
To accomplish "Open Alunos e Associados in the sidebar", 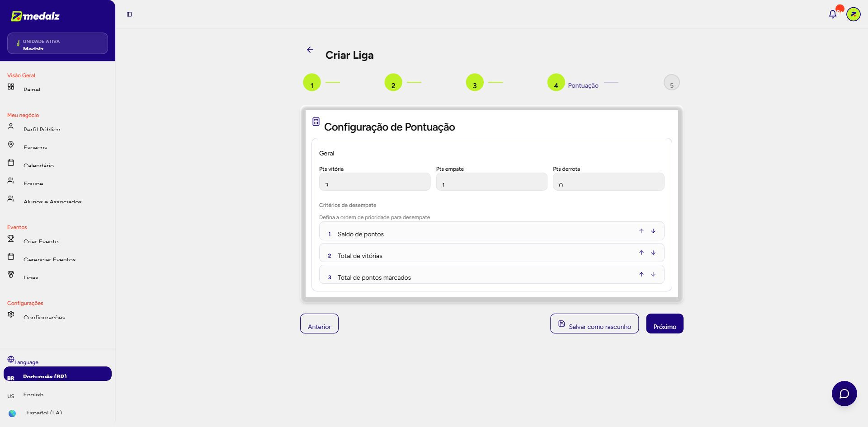I will [57, 199].
